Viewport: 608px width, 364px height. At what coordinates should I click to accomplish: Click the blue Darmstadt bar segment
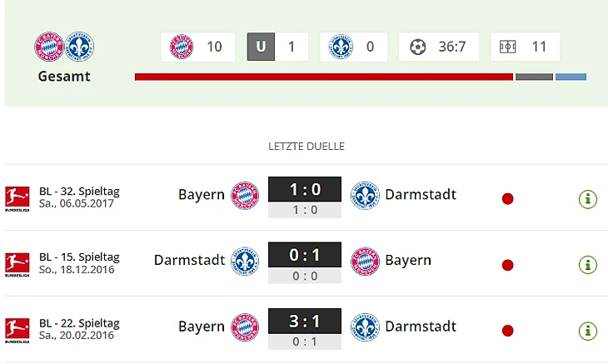tap(571, 77)
